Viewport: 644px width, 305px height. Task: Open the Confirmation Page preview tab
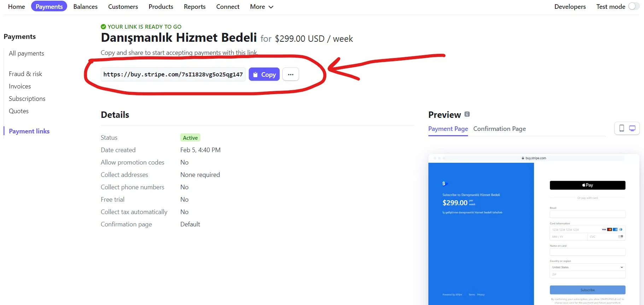pos(499,129)
